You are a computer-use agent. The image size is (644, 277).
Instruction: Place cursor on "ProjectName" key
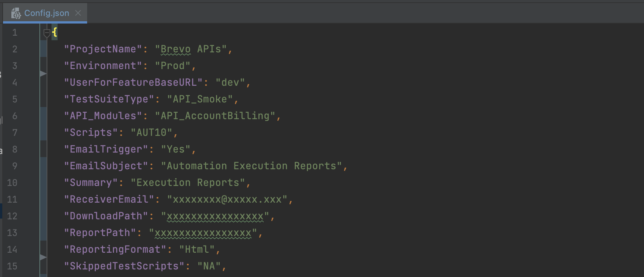click(103, 49)
